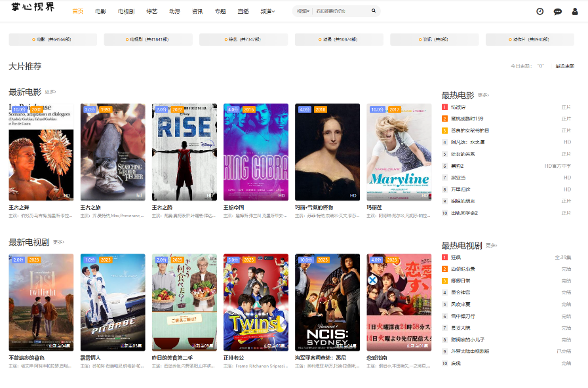This screenshot has height=388, width=588.
Task: Open hot movie 阿凡达：水之道
Action: [x=467, y=142]
